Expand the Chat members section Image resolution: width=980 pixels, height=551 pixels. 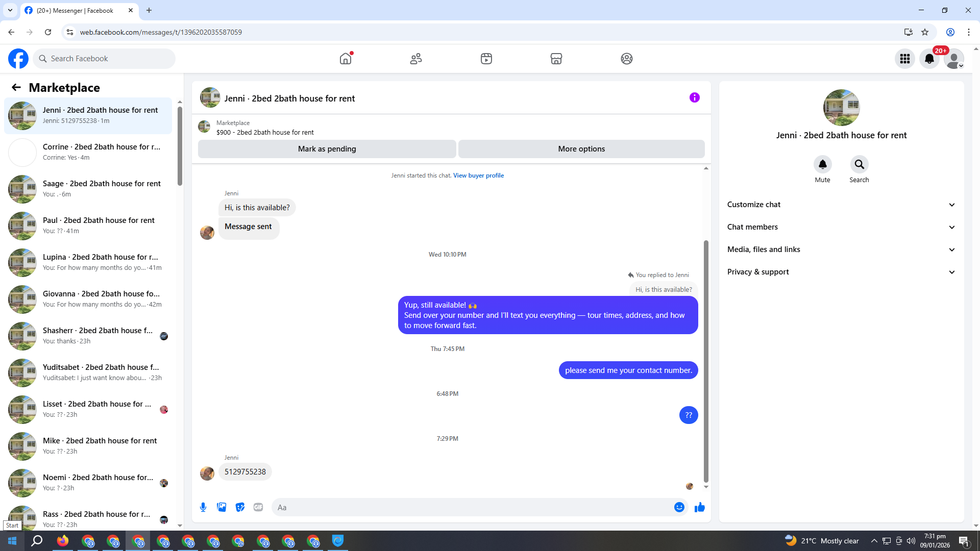pos(841,227)
